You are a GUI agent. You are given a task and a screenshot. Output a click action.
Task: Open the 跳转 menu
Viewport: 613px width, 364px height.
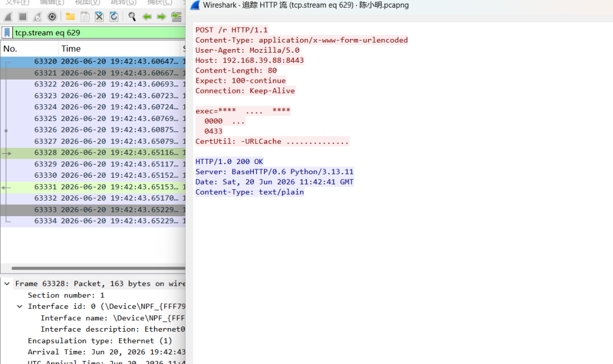[x=123, y=3]
